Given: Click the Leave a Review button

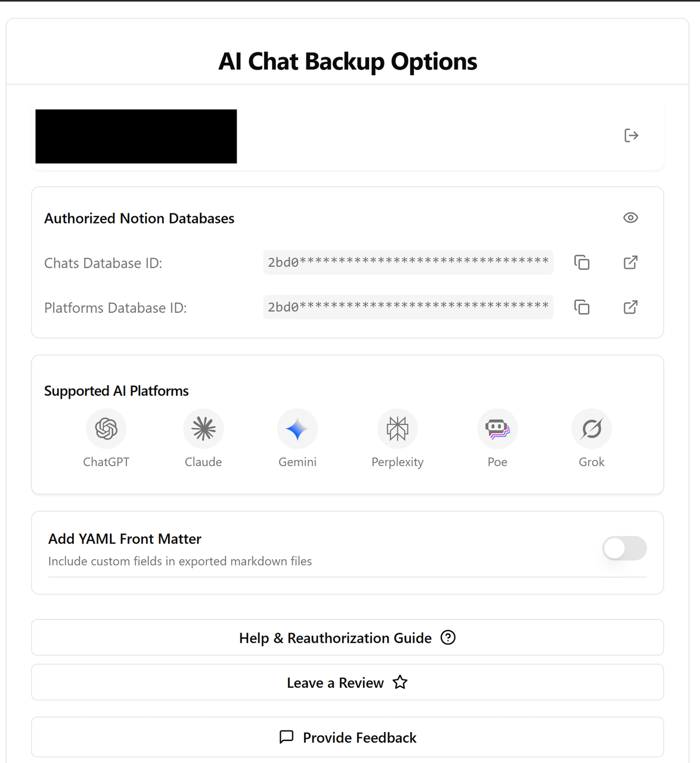Looking at the screenshot, I should point(348,683).
